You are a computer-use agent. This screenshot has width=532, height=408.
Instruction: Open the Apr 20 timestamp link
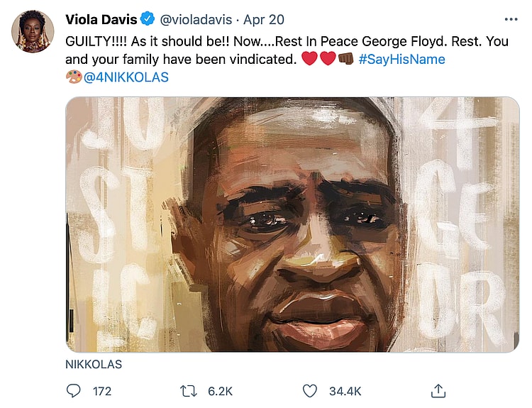(264, 20)
